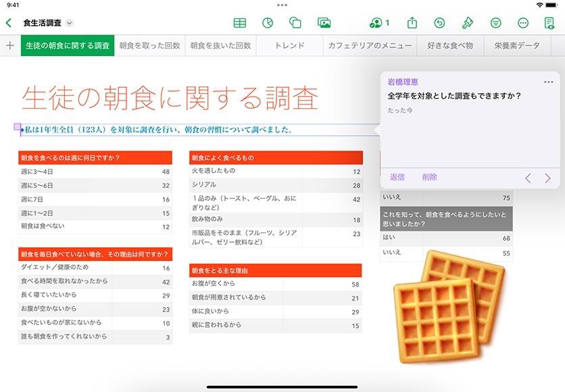Delete the comment using 削除
The width and height of the screenshot is (565, 392).
pyautogui.click(x=430, y=177)
